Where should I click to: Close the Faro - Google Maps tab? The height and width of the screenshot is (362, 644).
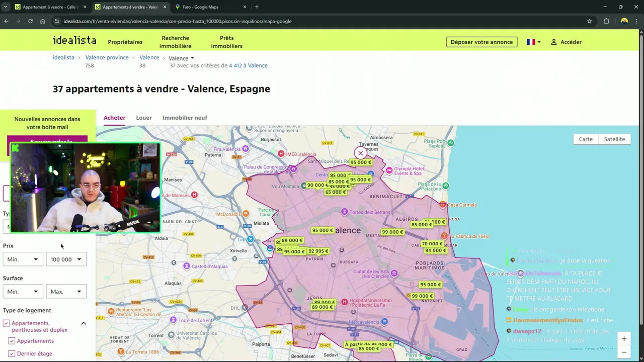[245, 7]
